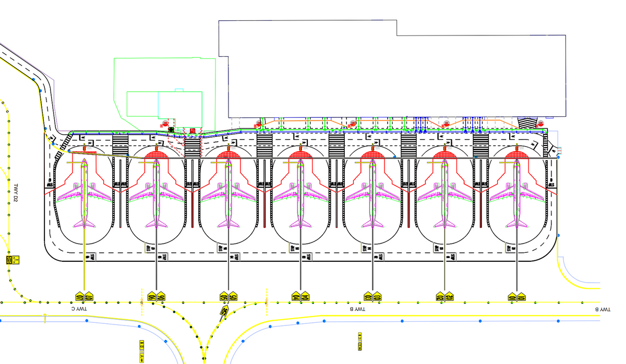Click the aircraft parked on stand 02
This screenshot has width=626, height=364.
tap(444, 193)
